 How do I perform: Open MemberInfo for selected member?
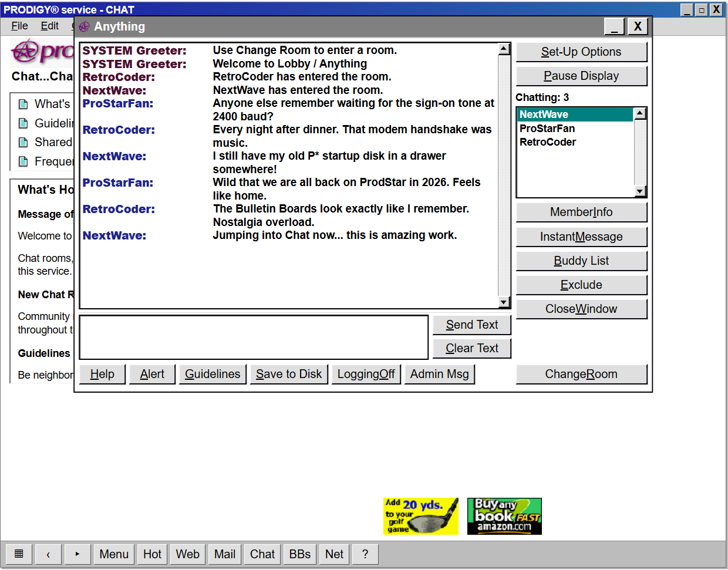pyautogui.click(x=581, y=212)
